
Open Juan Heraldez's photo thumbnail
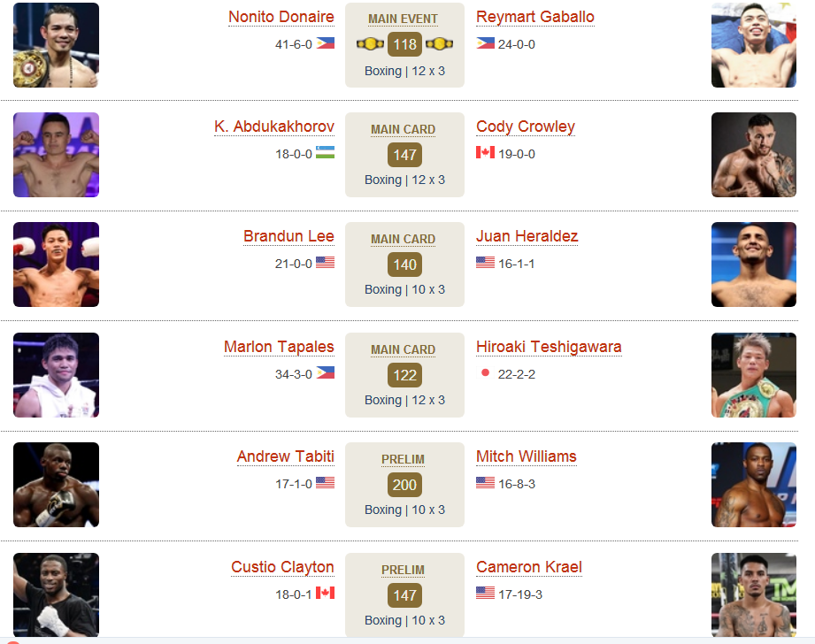click(x=754, y=264)
